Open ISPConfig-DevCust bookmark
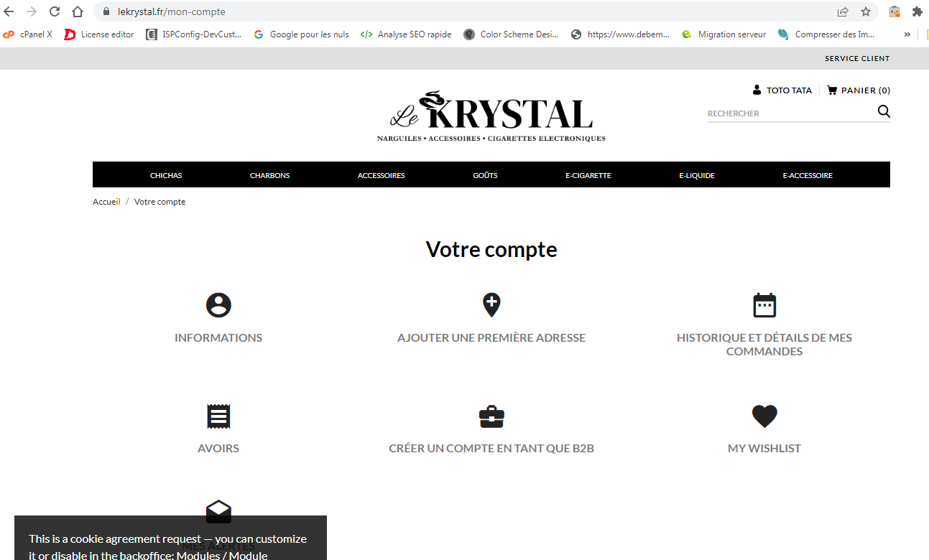The height and width of the screenshot is (560, 929). click(194, 34)
